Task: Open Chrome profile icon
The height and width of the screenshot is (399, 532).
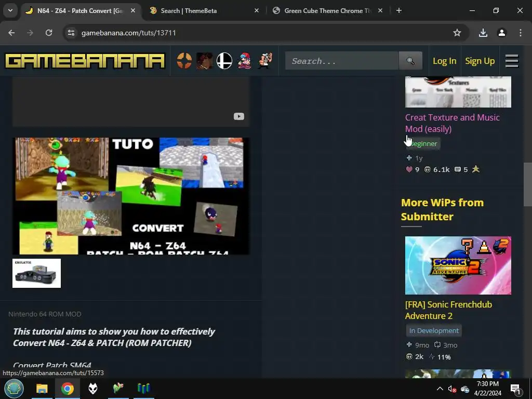Action: point(501,33)
